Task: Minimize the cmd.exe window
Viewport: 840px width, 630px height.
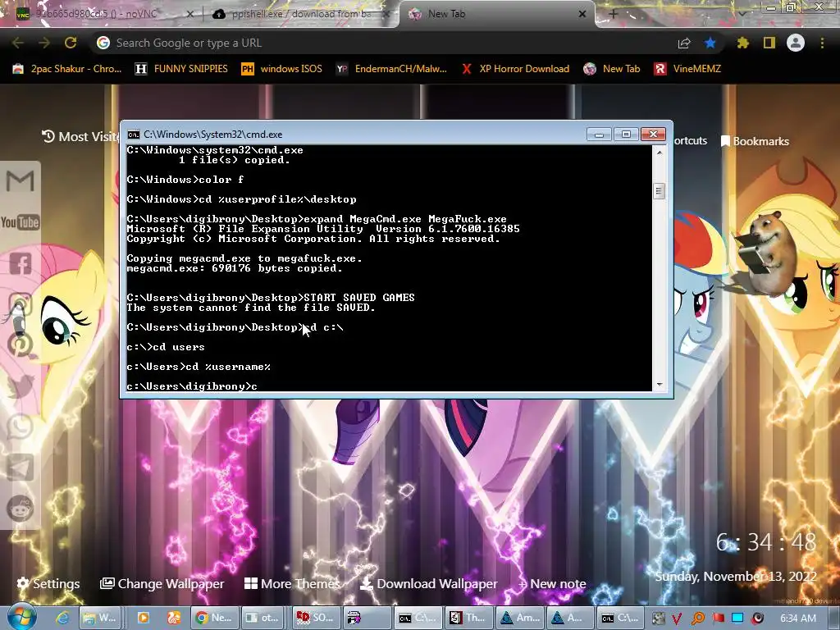Action: coord(599,134)
